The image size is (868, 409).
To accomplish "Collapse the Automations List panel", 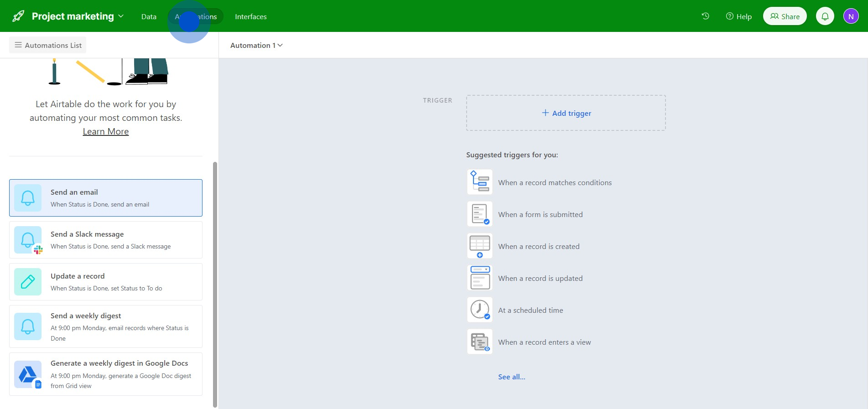I will [x=48, y=46].
